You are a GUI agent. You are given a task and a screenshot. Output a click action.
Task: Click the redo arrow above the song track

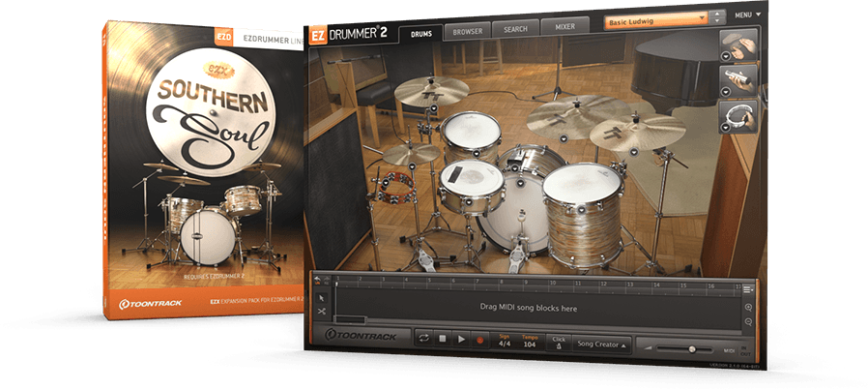click(327, 280)
